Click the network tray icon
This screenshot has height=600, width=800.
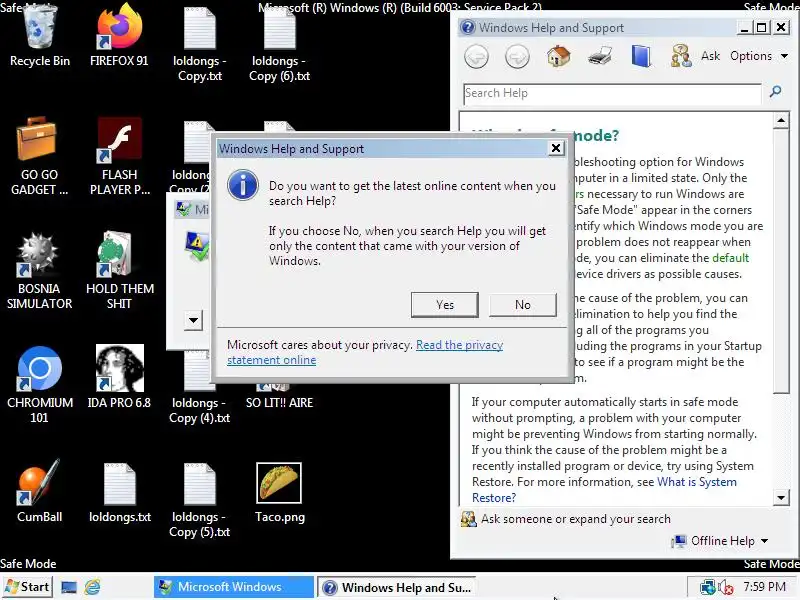coord(707,587)
